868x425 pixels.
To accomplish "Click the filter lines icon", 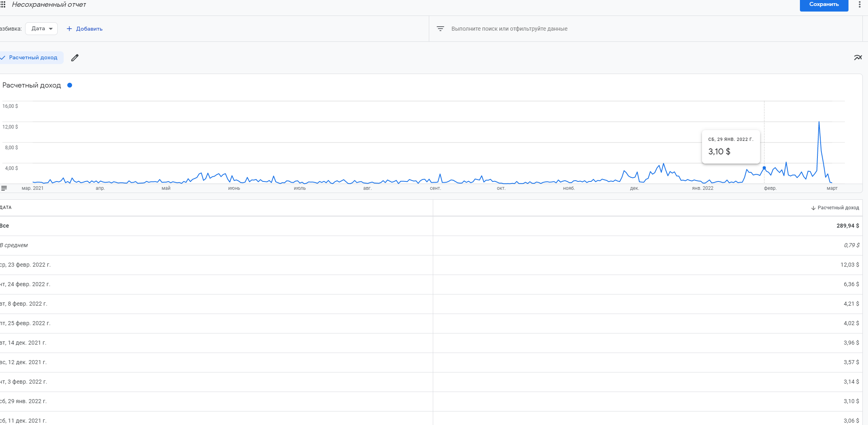I will (440, 29).
